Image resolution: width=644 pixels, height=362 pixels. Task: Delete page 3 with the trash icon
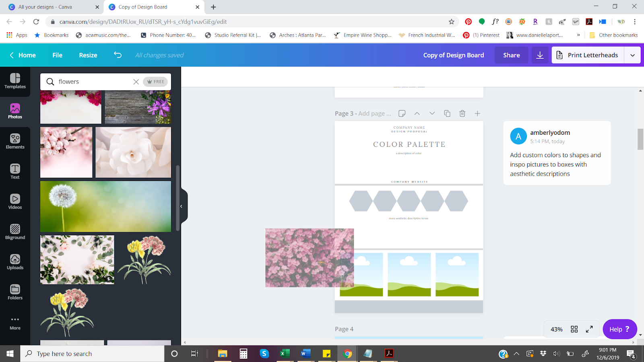(x=462, y=113)
